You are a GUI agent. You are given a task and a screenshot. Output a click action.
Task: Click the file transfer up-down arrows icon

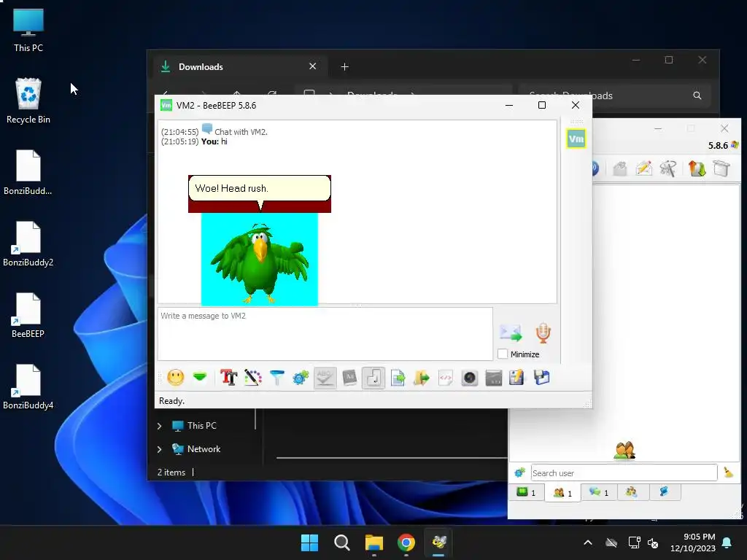[x=697, y=168]
